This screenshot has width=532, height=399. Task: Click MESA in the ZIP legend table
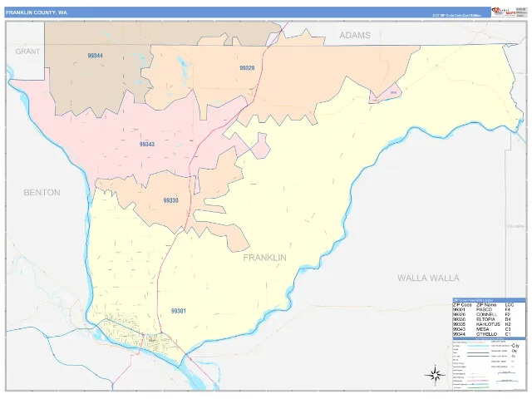point(483,329)
